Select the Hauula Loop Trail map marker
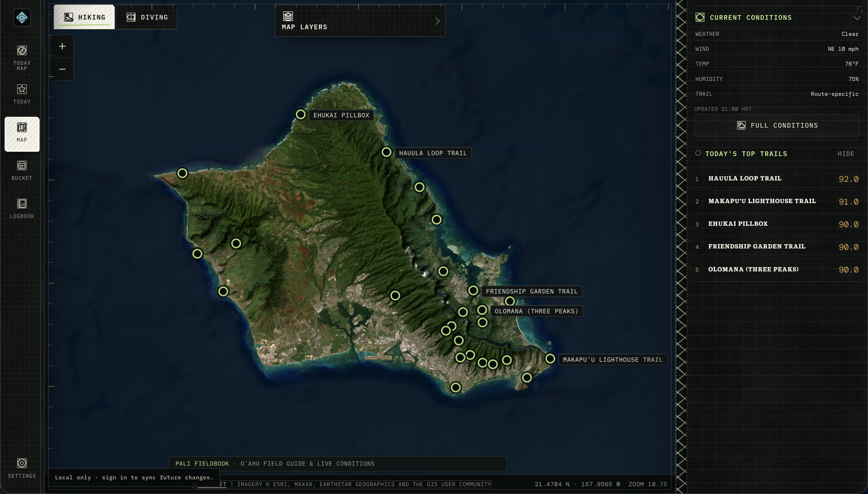The image size is (868, 494). click(386, 152)
